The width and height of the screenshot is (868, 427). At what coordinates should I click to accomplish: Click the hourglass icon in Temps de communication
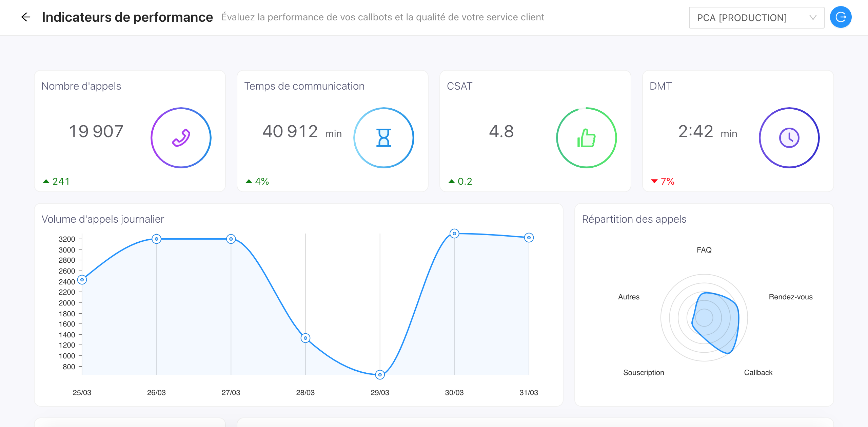(x=383, y=138)
